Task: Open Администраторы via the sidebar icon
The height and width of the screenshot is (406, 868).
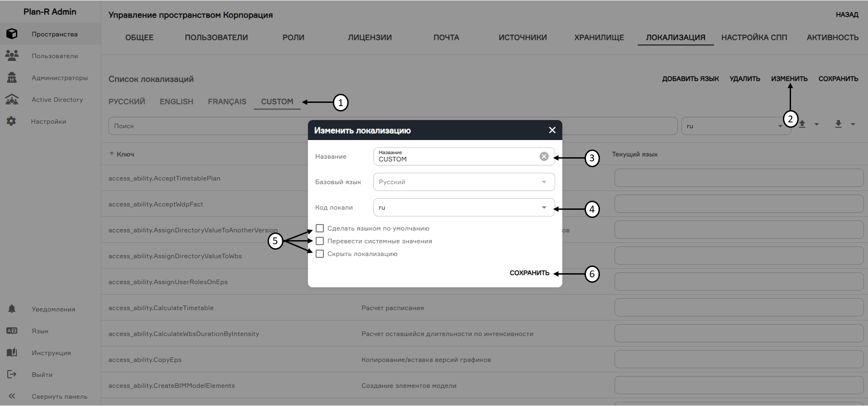Action: pyautogui.click(x=12, y=77)
